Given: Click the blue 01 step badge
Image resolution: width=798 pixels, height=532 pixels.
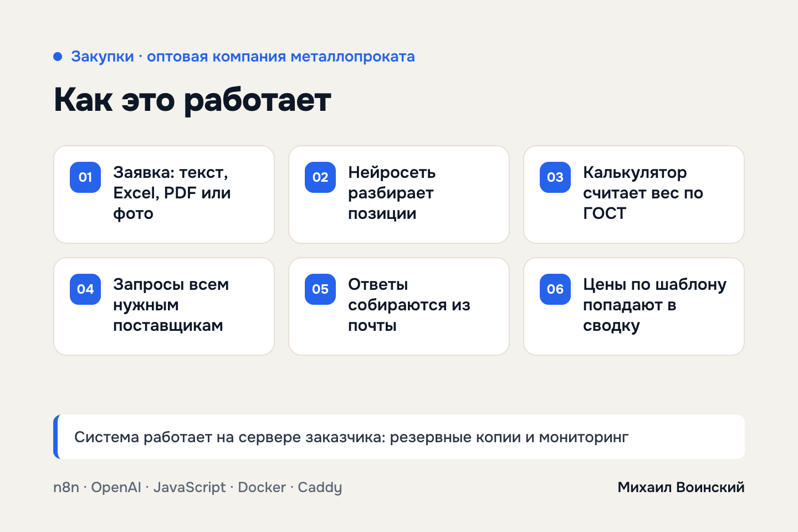Looking at the screenshot, I should 85,177.
